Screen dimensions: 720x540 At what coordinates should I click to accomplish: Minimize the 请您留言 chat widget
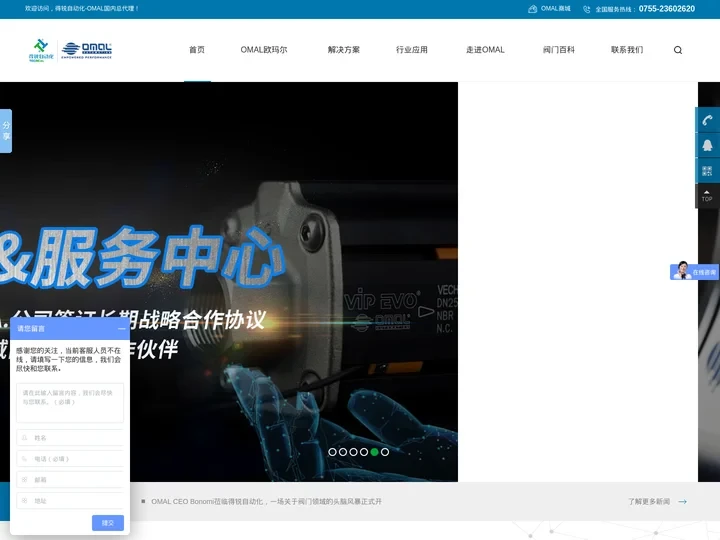[121, 329]
